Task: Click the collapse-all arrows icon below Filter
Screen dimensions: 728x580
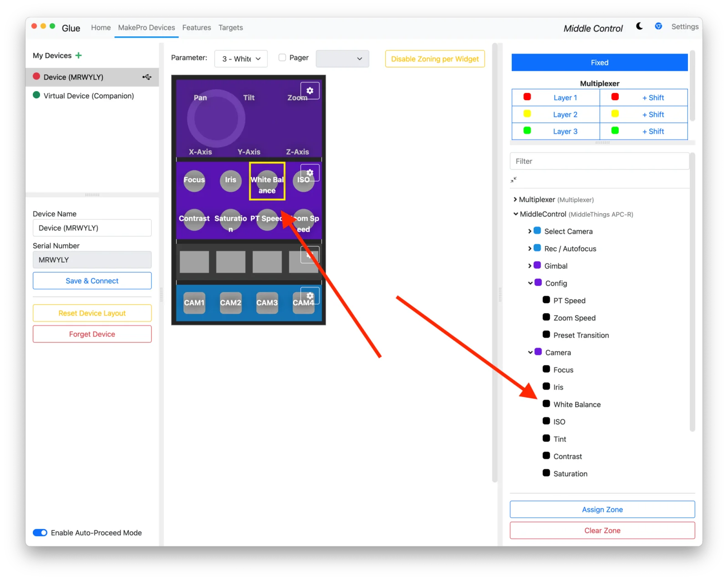Action: [x=514, y=180]
